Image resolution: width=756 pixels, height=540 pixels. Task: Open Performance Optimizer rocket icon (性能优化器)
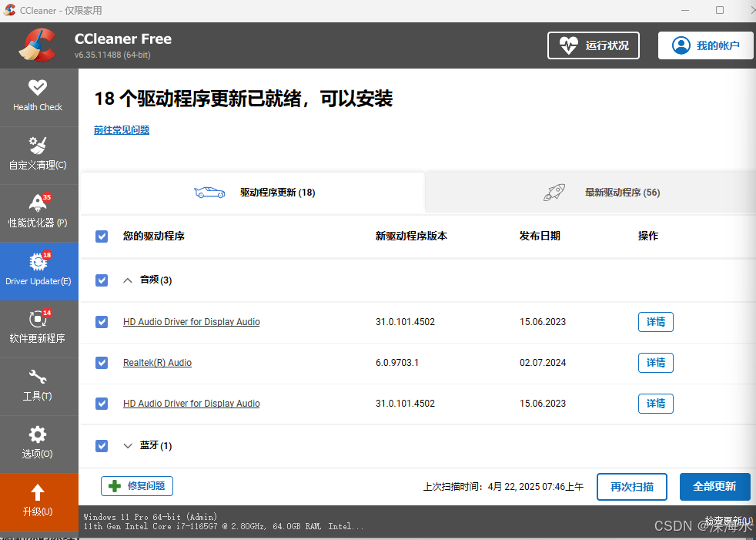point(38,203)
